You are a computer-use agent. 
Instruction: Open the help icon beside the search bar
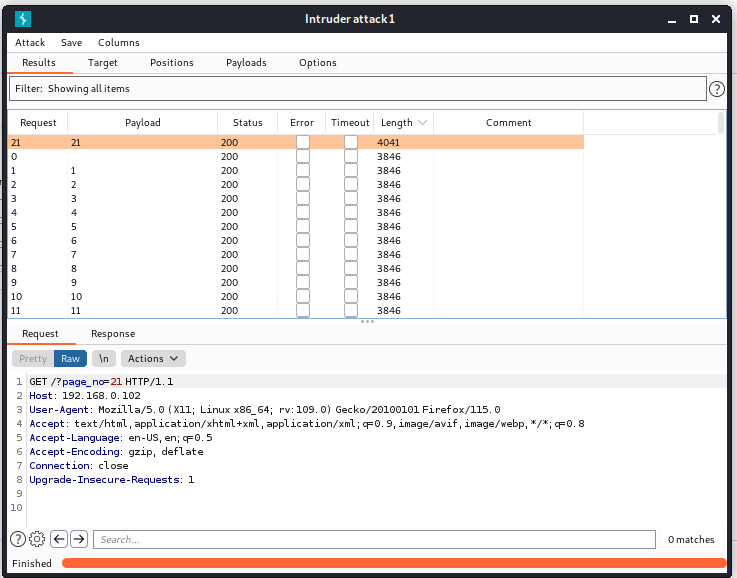point(18,539)
